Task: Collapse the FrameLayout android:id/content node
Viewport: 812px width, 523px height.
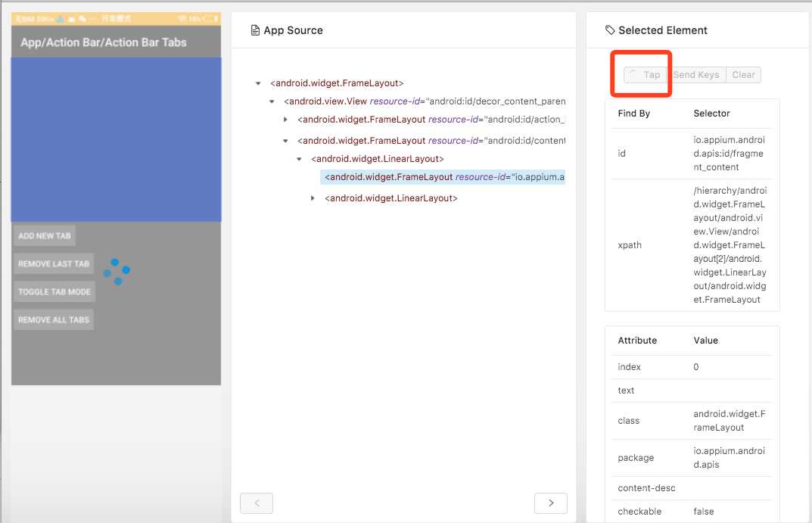Action: tap(285, 141)
